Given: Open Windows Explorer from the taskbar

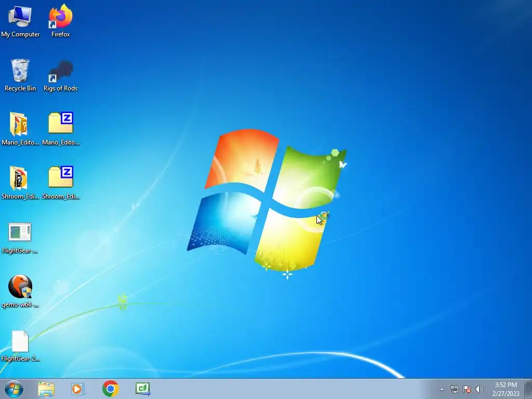Looking at the screenshot, I should pos(46,389).
